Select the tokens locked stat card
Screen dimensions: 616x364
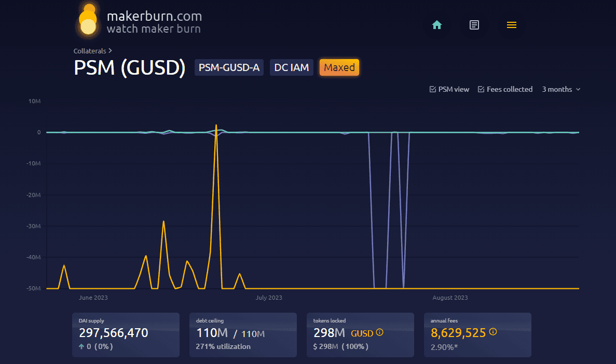point(360,334)
